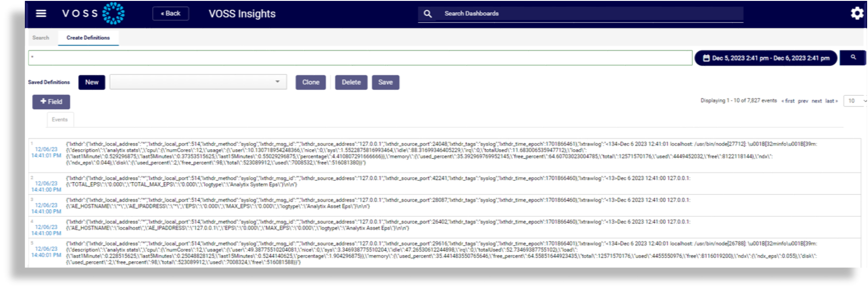Clone the selected definition

pos(310,82)
